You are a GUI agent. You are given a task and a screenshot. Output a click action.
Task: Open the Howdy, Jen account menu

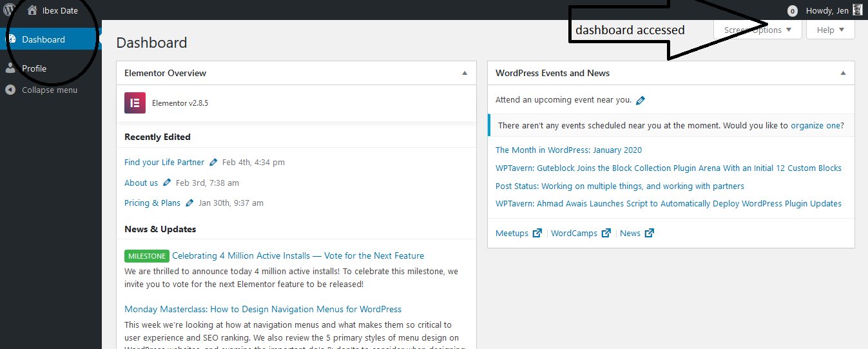[834, 10]
